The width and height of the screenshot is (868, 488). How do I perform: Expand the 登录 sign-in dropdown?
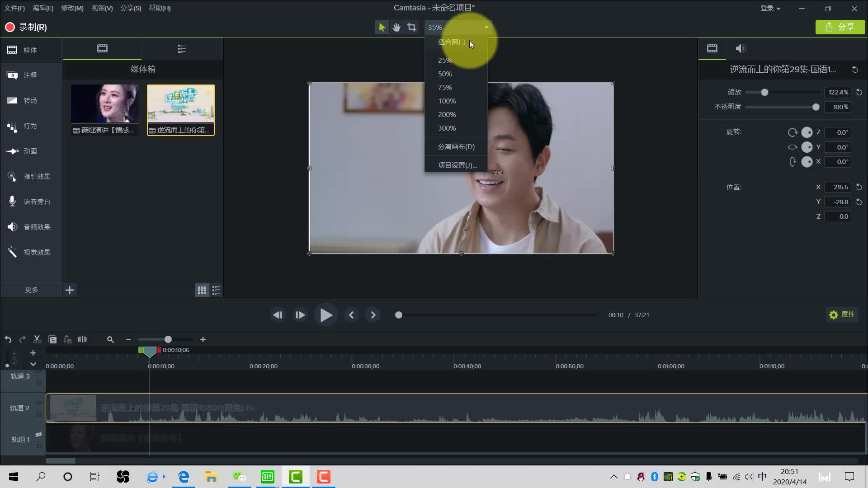click(x=770, y=8)
